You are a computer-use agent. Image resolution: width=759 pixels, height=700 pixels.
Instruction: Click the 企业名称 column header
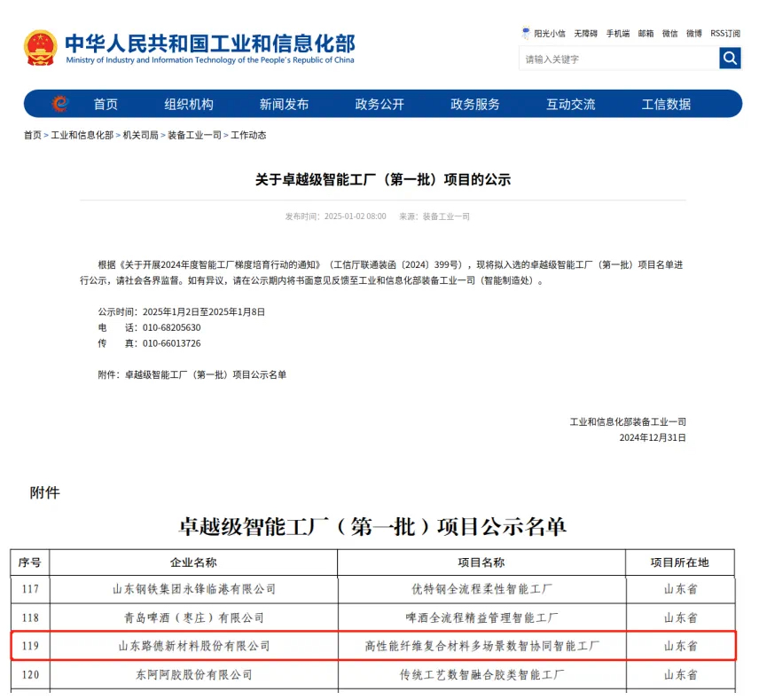click(193, 562)
